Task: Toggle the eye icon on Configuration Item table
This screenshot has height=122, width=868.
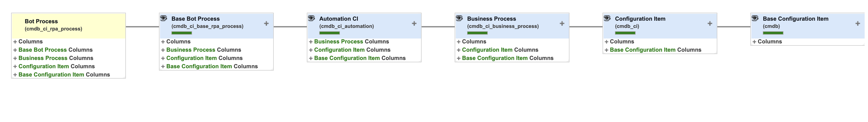Action: 607,18
